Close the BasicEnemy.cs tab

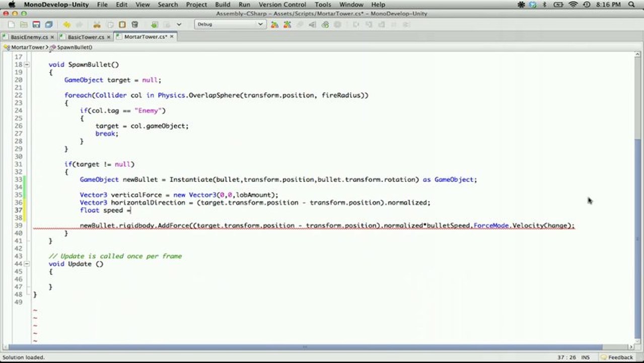pos(52,37)
